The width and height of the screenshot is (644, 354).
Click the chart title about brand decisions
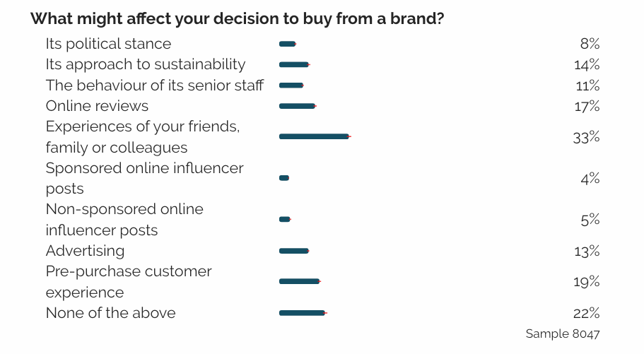coord(237,18)
